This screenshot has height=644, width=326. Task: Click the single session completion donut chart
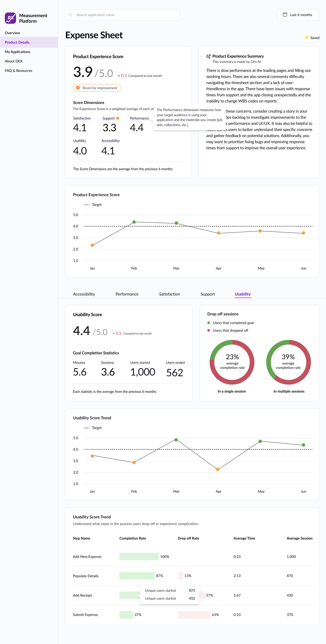(x=232, y=362)
